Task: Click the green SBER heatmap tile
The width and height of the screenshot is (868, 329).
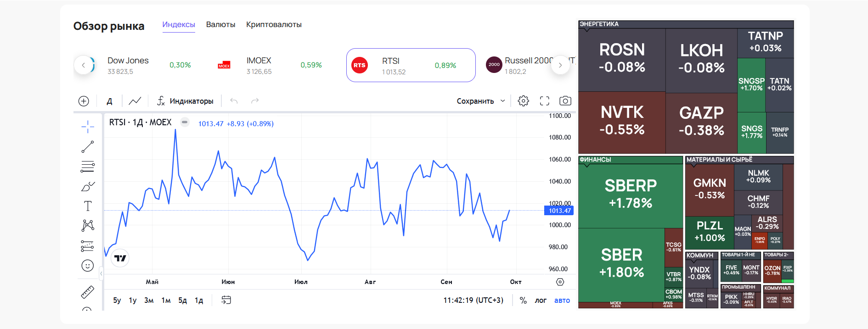Action: [x=621, y=264]
